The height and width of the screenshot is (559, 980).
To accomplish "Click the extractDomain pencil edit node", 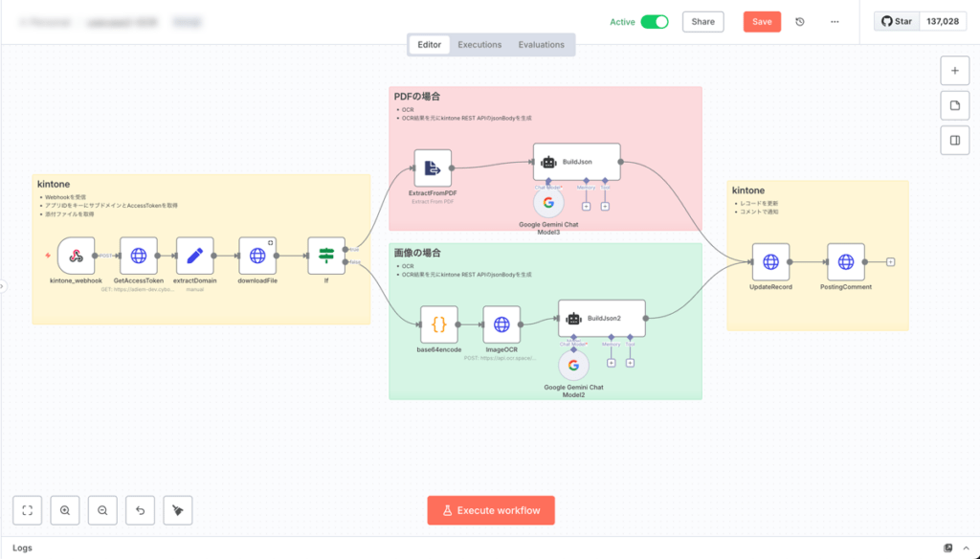I will 195,256.
